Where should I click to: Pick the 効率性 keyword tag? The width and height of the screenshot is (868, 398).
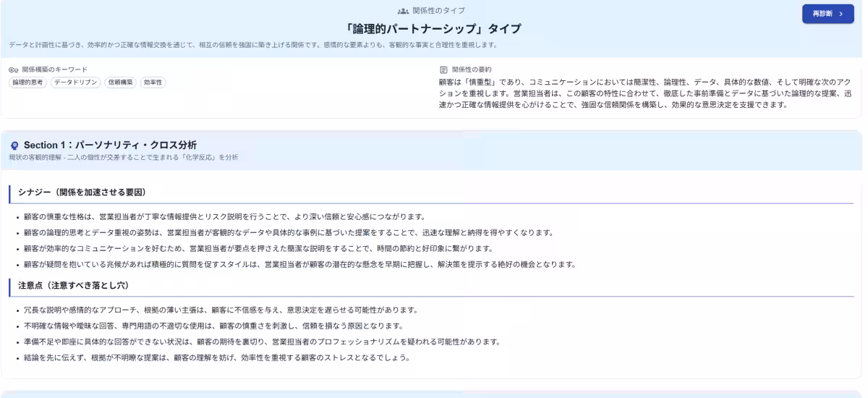pos(153,82)
